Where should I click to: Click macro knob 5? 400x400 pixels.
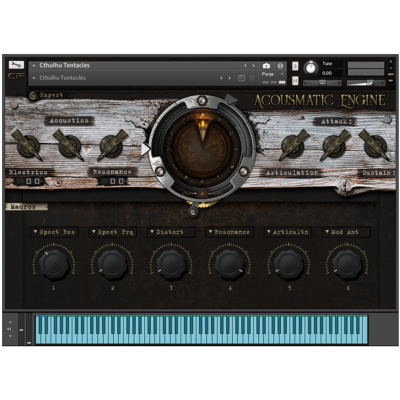(x=288, y=264)
